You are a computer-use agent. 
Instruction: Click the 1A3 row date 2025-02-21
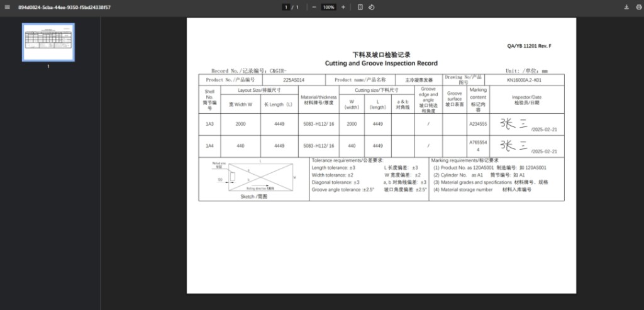[x=544, y=130]
